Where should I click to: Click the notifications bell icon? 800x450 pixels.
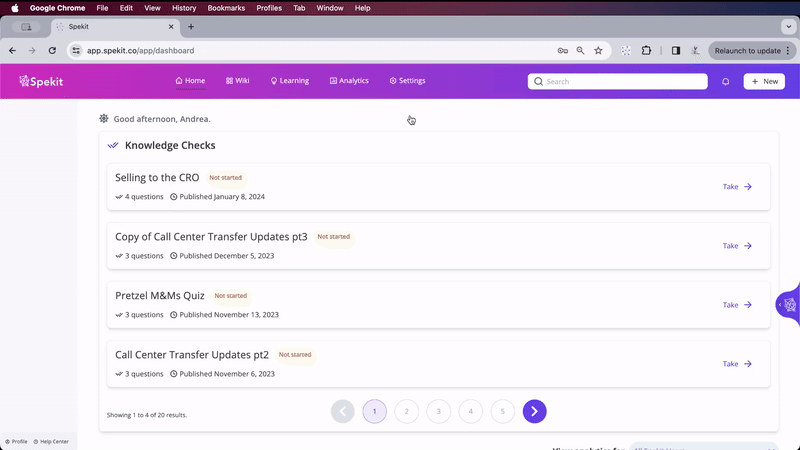pyautogui.click(x=726, y=81)
